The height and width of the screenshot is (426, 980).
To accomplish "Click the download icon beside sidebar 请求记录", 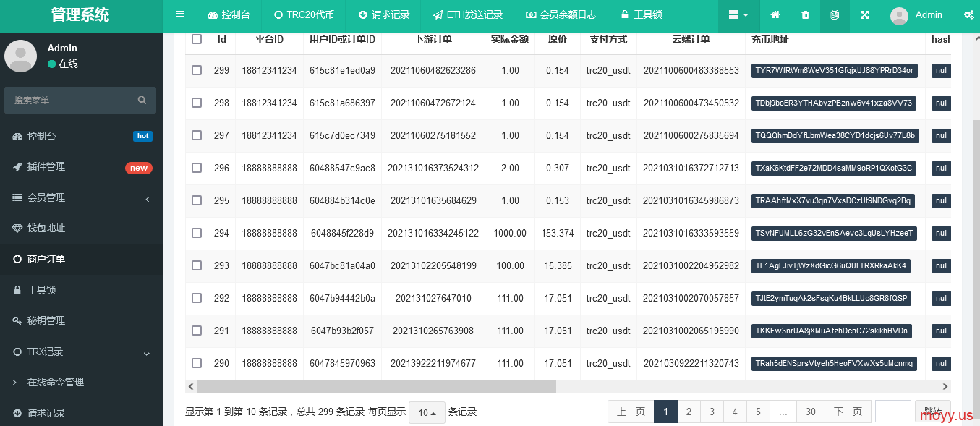I will 18,413.
